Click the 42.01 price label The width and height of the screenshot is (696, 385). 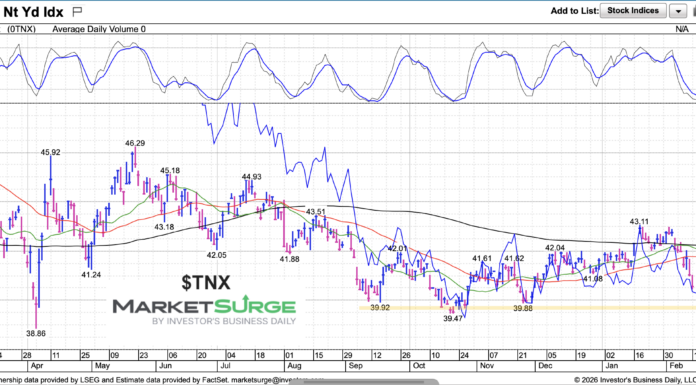pos(398,248)
